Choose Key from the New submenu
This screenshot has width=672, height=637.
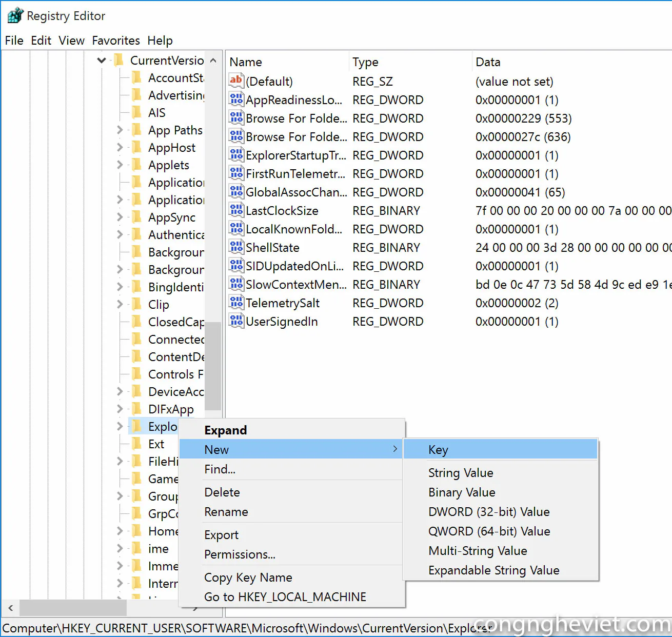501,450
